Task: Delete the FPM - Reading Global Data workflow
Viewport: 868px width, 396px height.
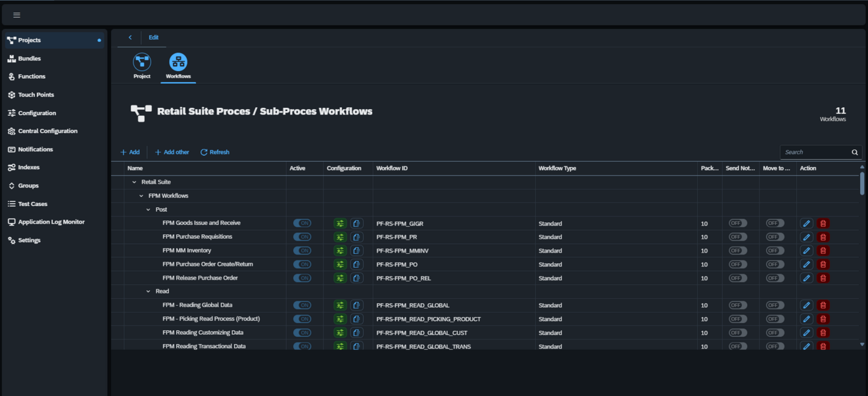Action: tap(823, 305)
